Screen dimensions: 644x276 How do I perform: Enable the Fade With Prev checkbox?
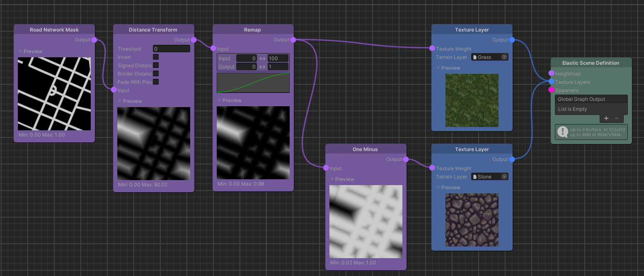[155, 82]
